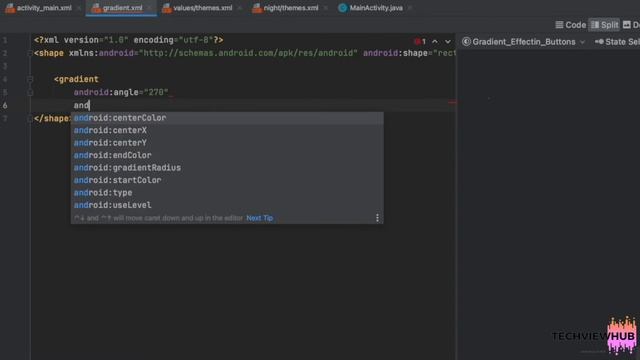
Task: Close the MainActivity.java tab
Action: click(410, 8)
